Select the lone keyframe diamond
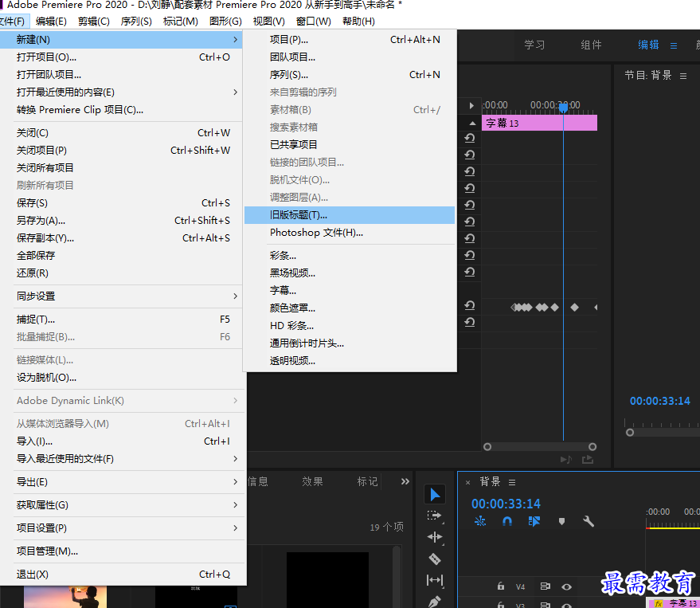The image size is (700, 608). point(574,308)
